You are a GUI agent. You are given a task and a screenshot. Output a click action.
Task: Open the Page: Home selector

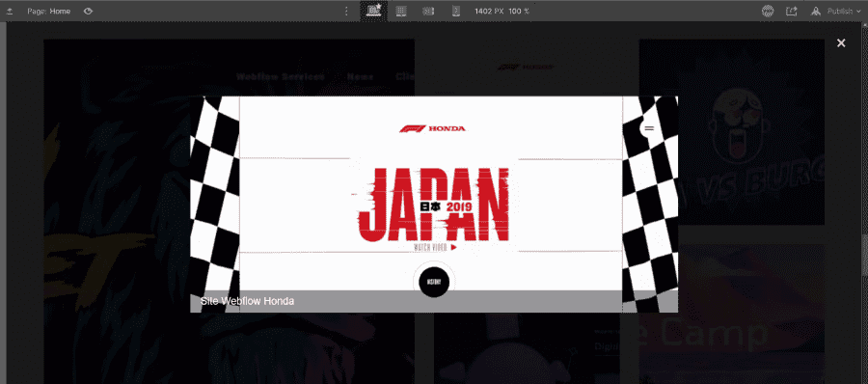click(49, 11)
